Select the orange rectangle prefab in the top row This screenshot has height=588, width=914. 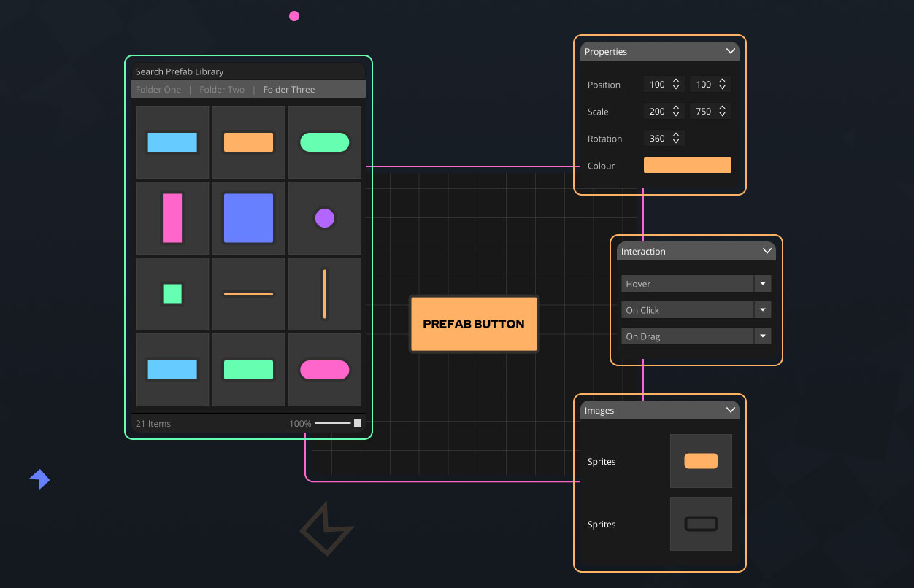click(x=248, y=142)
